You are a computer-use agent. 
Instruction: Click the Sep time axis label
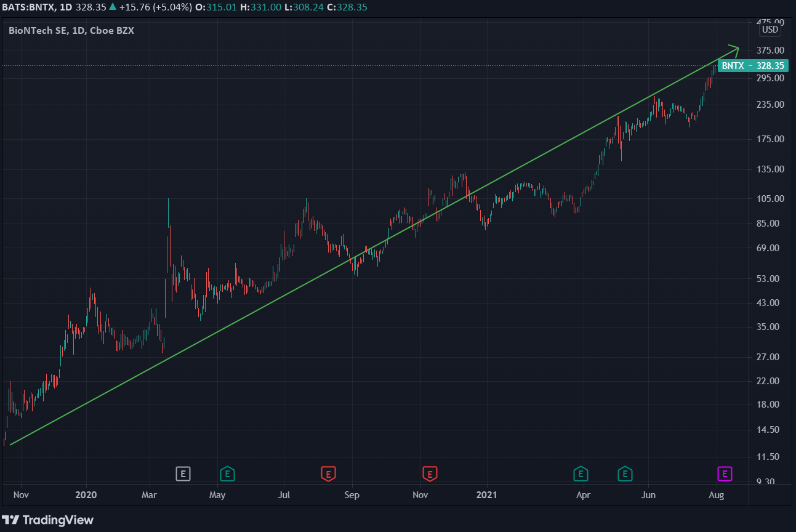(352, 494)
